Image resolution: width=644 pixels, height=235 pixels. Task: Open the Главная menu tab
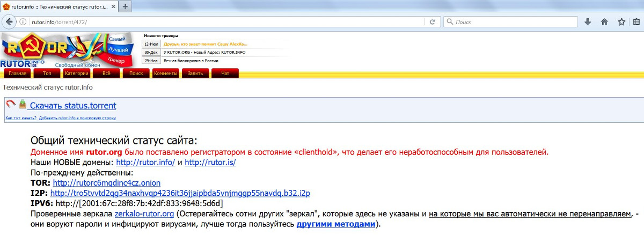tap(17, 74)
